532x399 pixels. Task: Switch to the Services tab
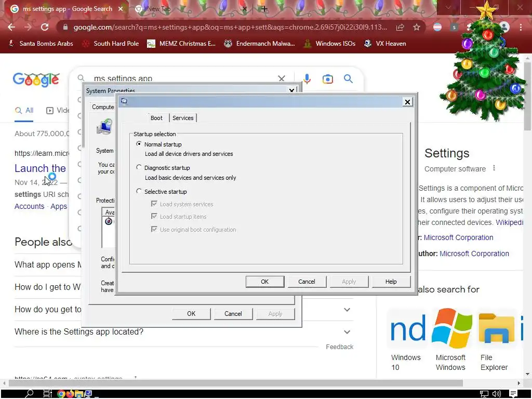(183, 118)
